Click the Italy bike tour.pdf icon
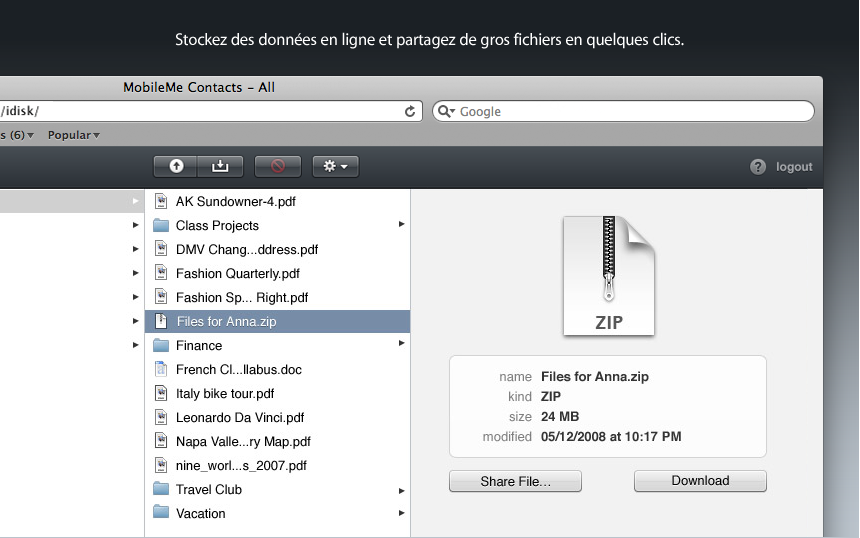The image size is (860, 538). 161,393
